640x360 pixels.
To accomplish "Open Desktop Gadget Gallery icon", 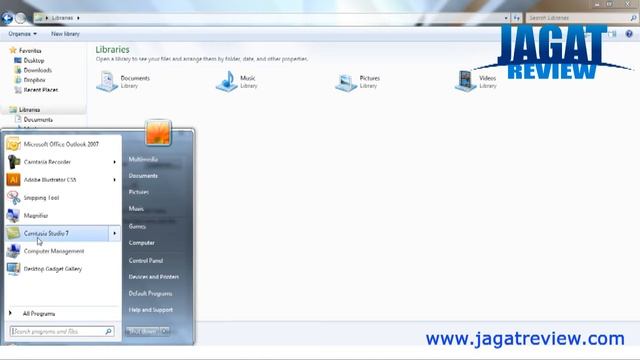I will (13, 269).
